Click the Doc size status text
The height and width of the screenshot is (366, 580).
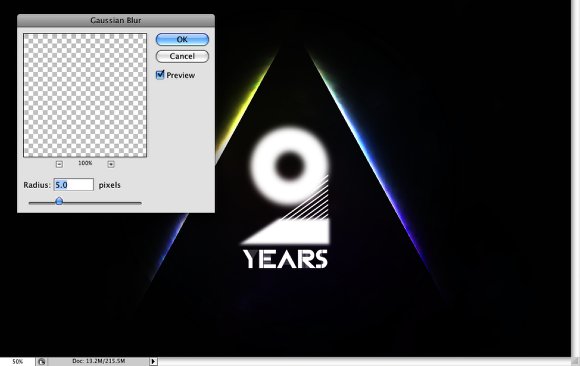pyautogui.click(x=98, y=361)
